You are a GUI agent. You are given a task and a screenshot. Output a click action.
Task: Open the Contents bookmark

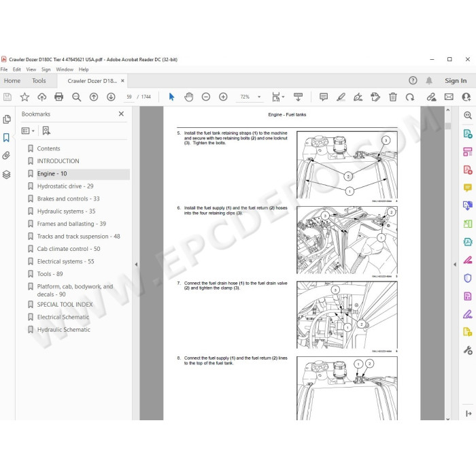(x=48, y=148)
